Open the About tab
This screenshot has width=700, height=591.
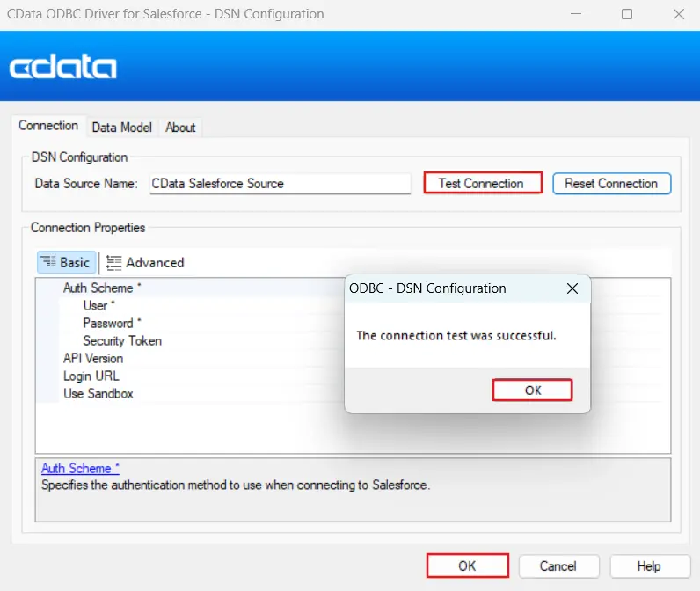(180, 128)
